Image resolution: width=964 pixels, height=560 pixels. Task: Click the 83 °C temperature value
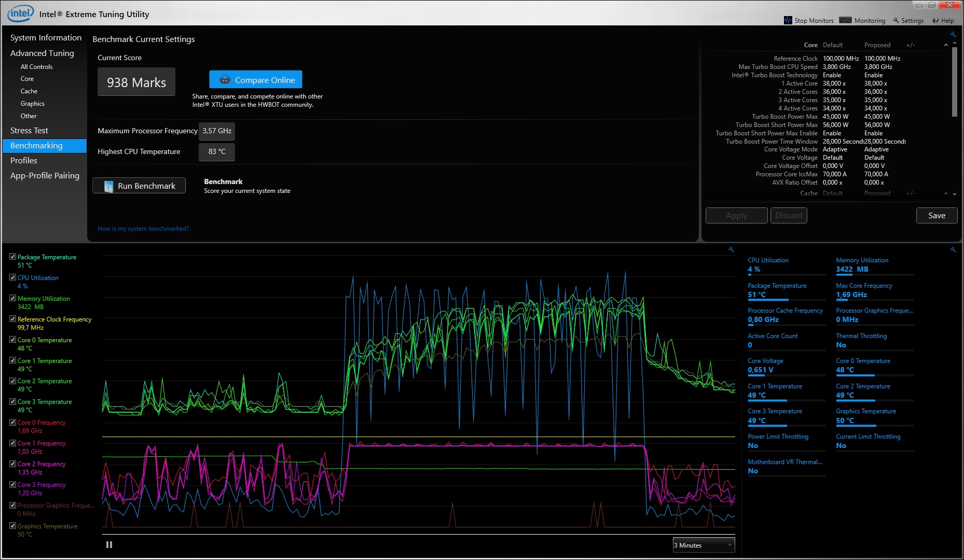pos(217,152)
